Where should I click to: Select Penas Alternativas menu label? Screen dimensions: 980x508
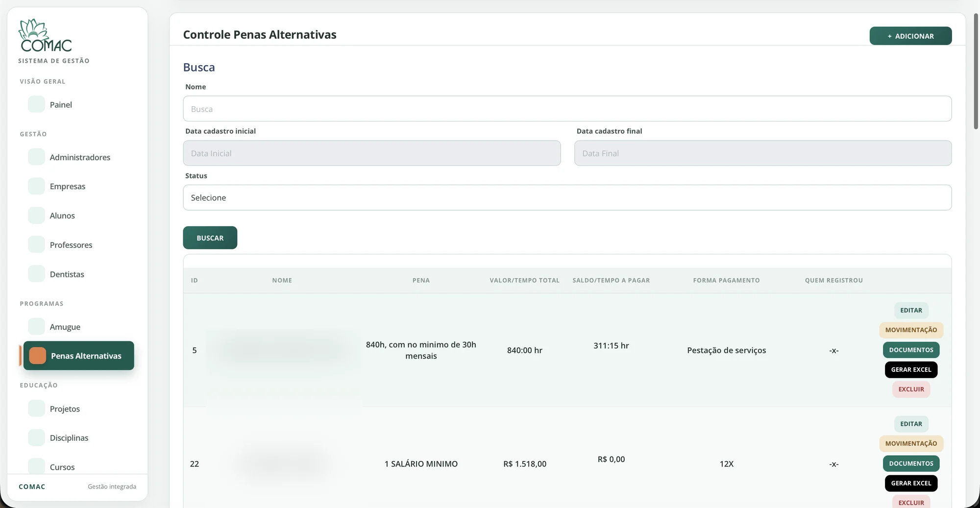[x=86, y=356]
